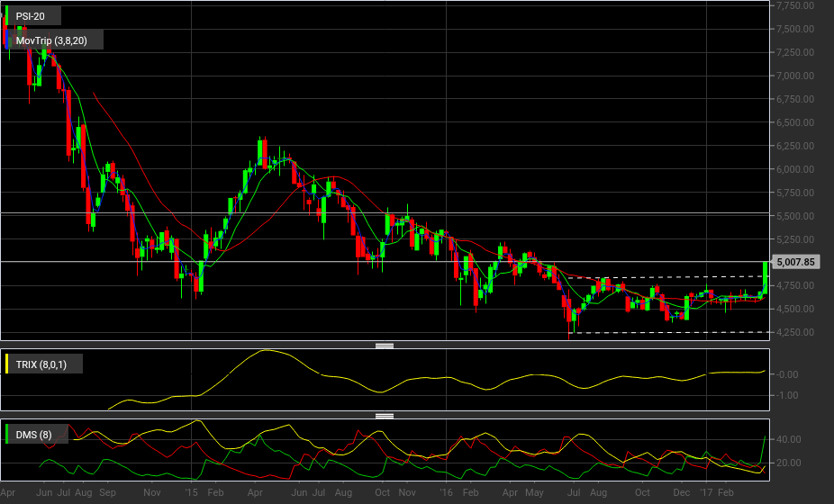Click the '16 year marker on time axis
The height and width of the screenshot is (504, 834).
(446, 492)
